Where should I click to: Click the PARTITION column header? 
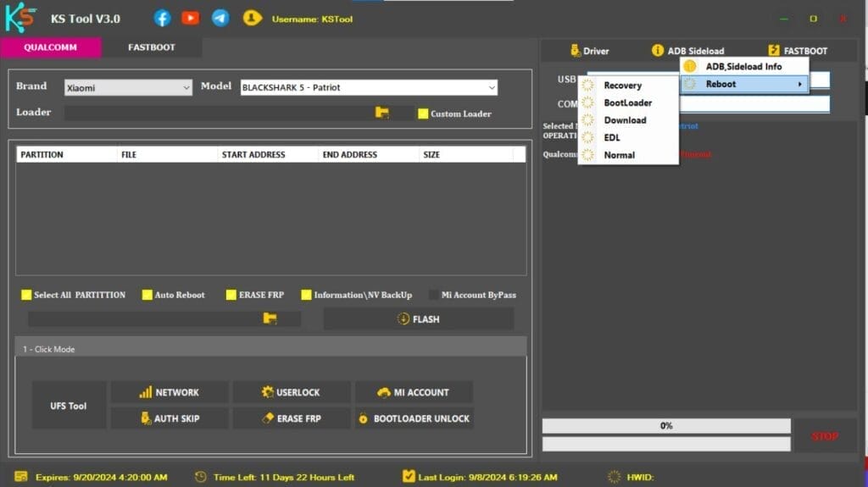(66, 154)
